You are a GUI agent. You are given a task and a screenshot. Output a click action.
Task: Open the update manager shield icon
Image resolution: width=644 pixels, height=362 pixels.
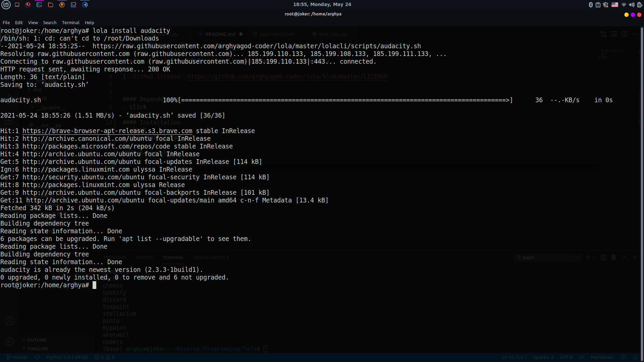pyautogui.click(x=605, y=5)
